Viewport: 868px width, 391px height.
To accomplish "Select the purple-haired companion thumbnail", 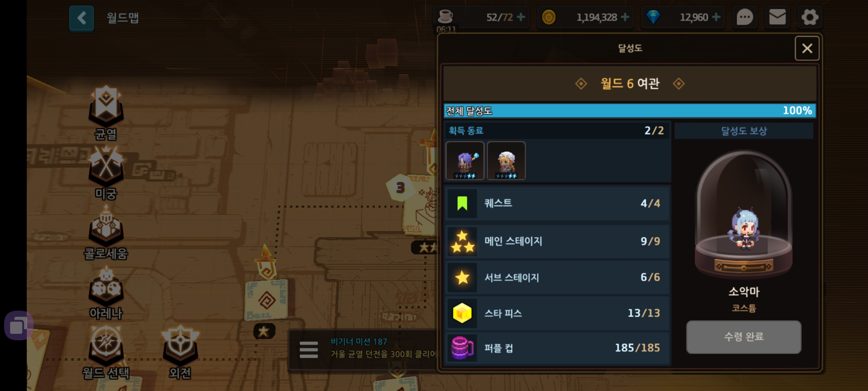I will [465, 161].
